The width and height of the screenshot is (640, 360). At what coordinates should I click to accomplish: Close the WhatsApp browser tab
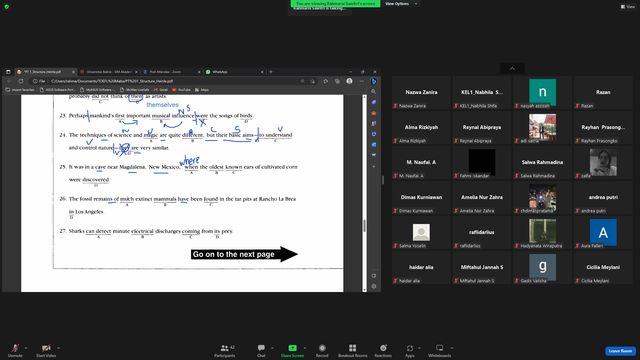[262, 72]
